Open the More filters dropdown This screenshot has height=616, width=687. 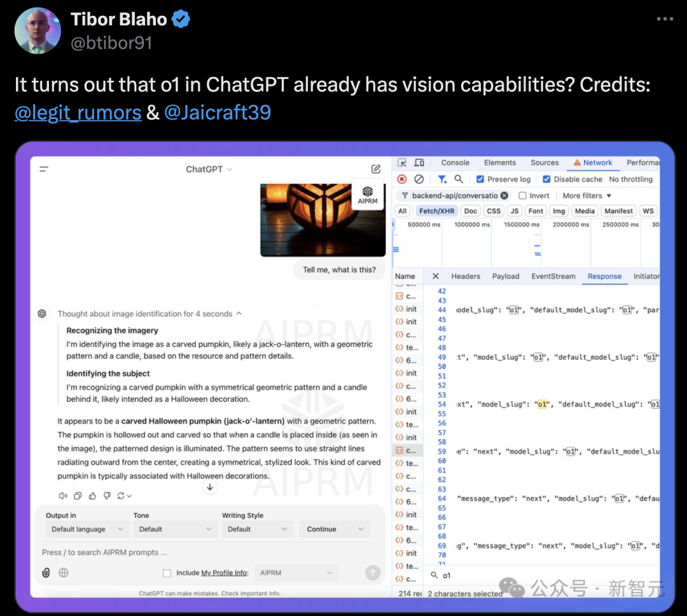point(586,195)
